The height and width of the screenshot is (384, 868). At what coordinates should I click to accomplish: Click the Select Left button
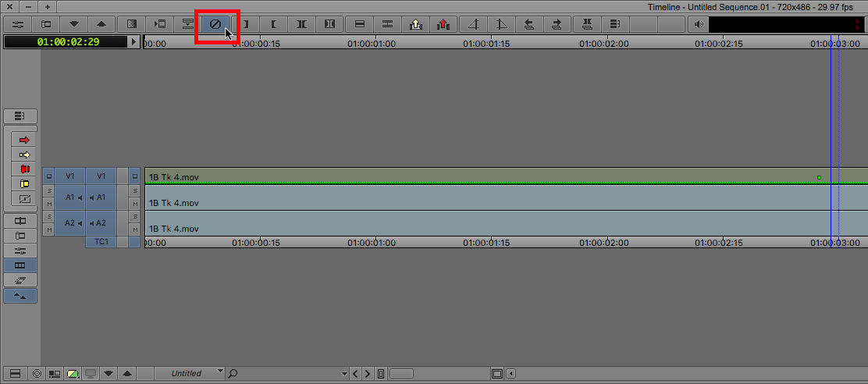pos(529,24)
